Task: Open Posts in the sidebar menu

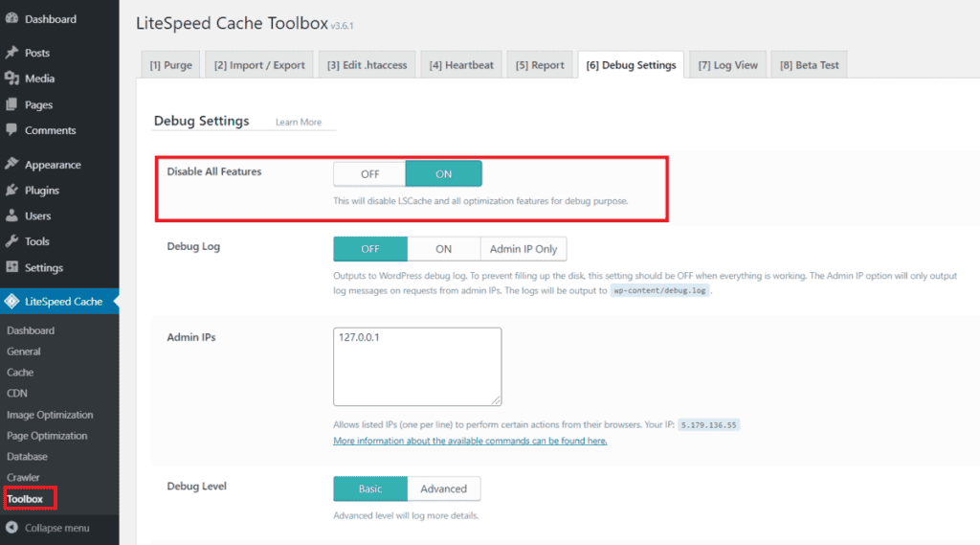Action: click(37, 53)
